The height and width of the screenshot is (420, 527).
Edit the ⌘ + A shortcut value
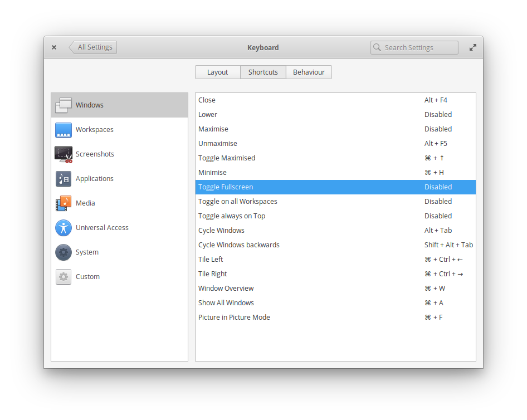(434, 302)
